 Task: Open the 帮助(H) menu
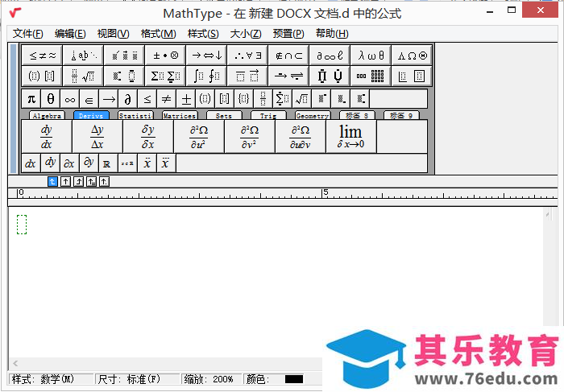[x=332, y=34]
